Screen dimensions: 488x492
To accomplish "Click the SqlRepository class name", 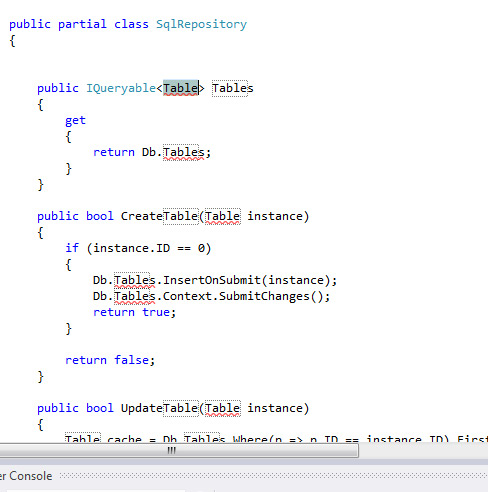I will pyautogui.click(x=201, y=24).
